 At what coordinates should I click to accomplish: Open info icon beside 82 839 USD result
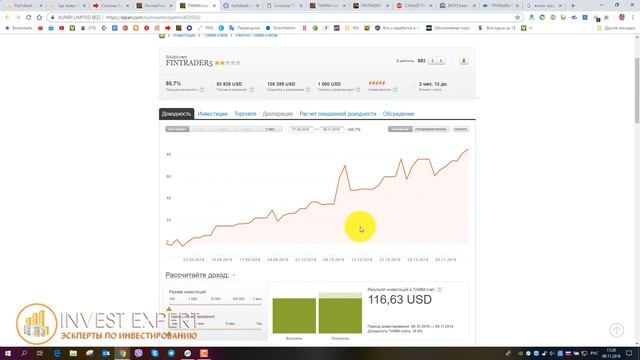coord(251,89)
